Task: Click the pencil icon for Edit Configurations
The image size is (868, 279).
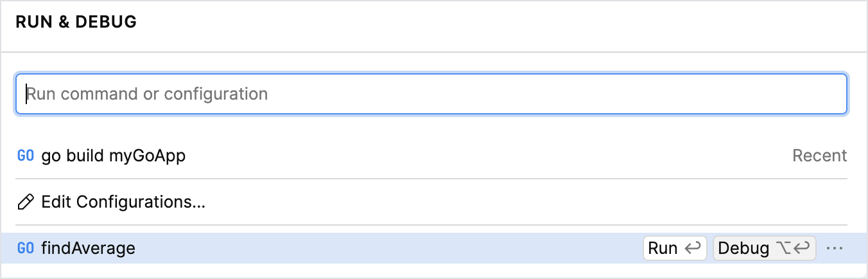Action: pos(26,202)
